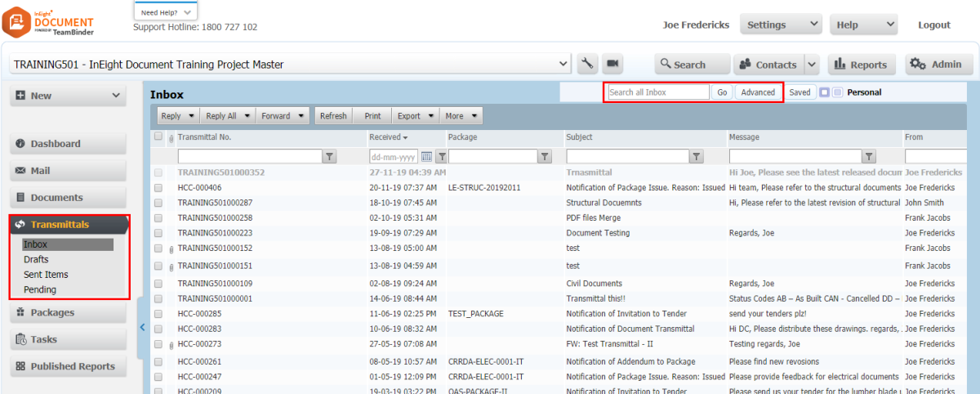Open Sent Items under Transmittals
Image resolution: width=980 pixels, height=394 pixels.
46,275
